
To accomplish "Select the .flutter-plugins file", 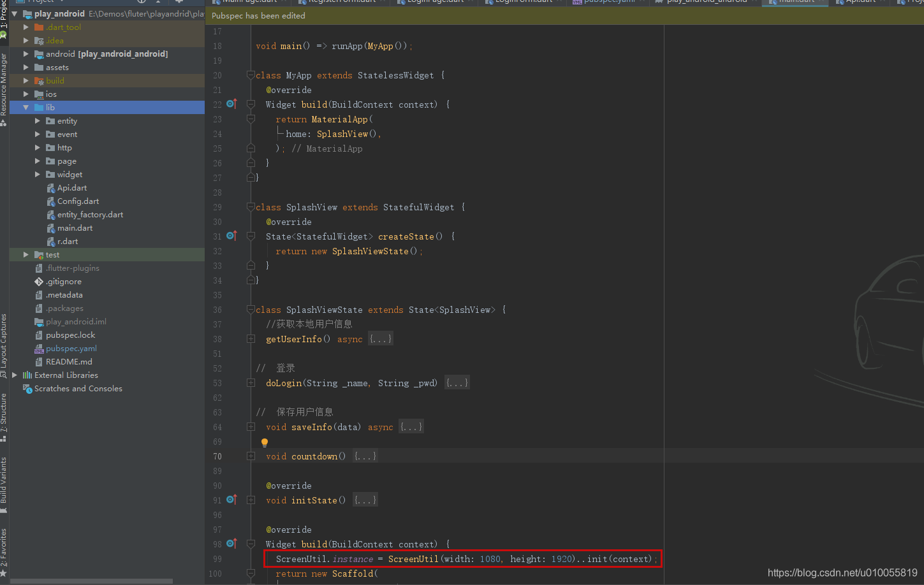I will coord(72,268).
